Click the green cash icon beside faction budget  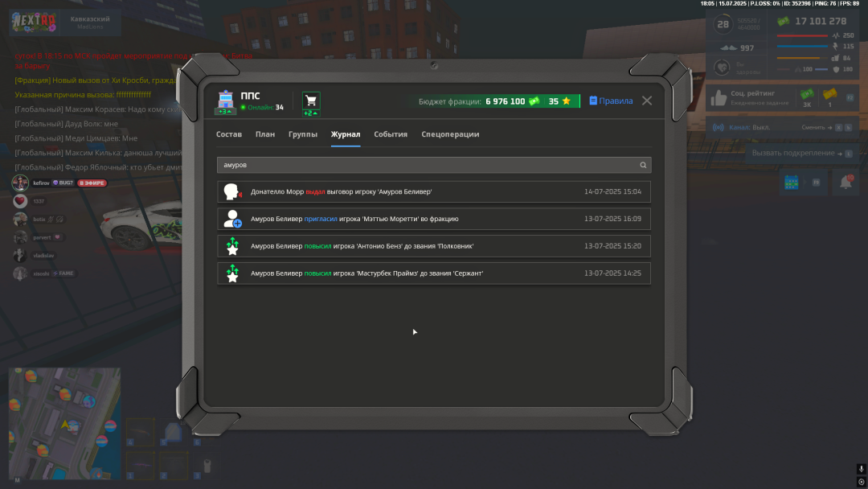534,101
